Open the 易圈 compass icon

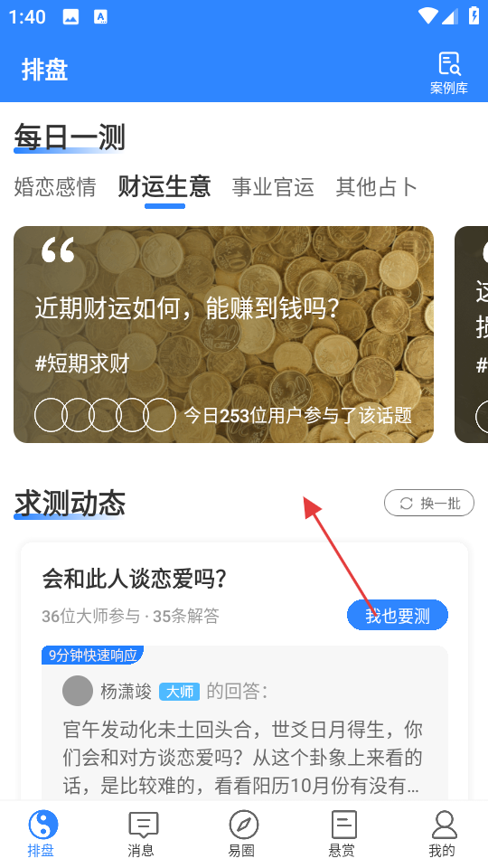(x=243, y=826)
